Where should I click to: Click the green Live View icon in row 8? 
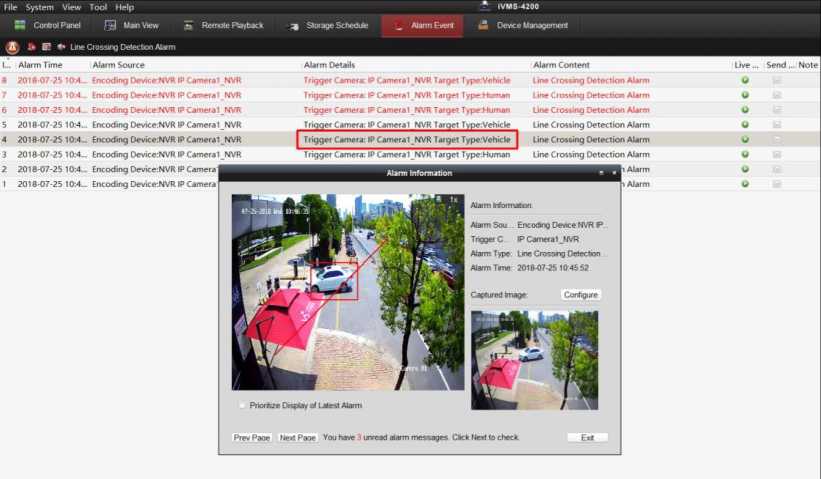[x=745, y=80]
